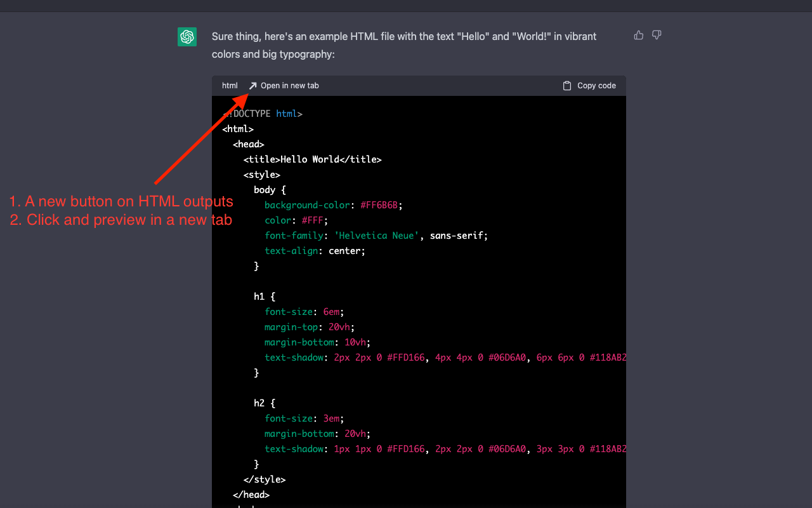Click the h1 font-size value 6em
Image resolution: width=812 pixels, height=508 pixels.
[x=331, y=311]
